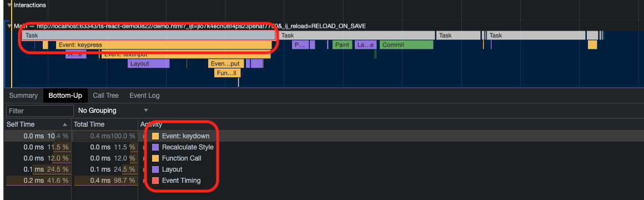Select the purple P... bar
Screen dimensions: 644x200
pos(300,45)
